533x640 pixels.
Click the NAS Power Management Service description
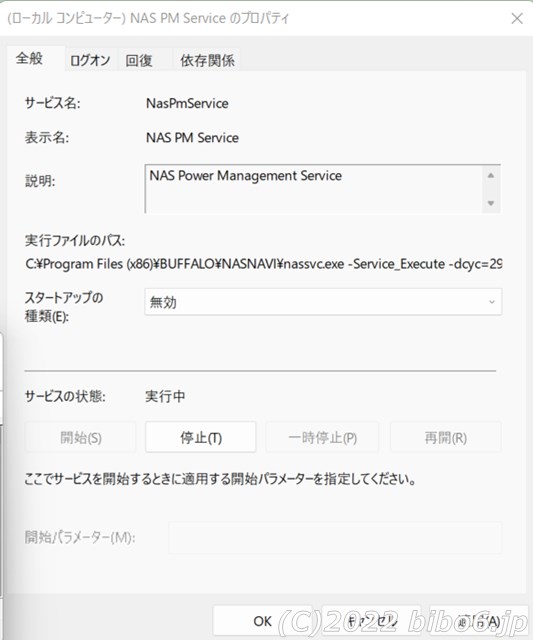pyautogui.click(x=246, y=176)
